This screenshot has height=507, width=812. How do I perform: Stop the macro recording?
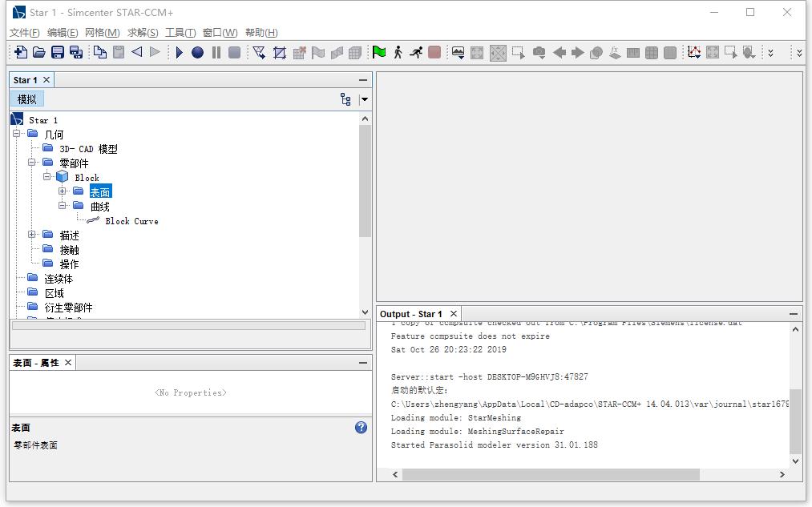click(235, 52)
